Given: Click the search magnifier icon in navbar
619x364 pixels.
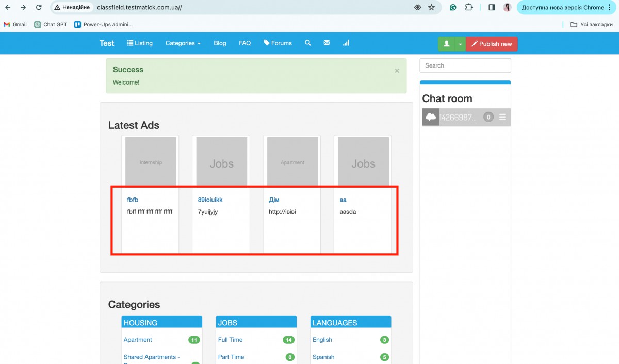Looking at the screenshot, I should point(308,43).
